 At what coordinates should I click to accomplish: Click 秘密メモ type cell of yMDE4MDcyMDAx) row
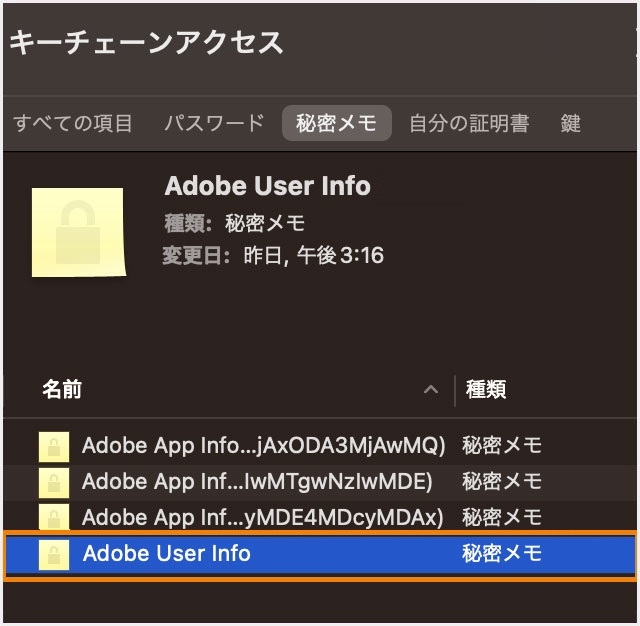502,517
